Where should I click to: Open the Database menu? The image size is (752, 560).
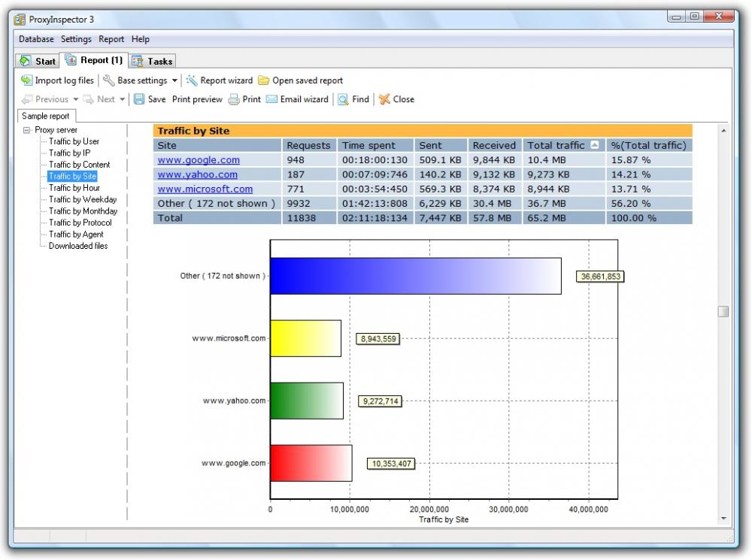tap(35, 38)
